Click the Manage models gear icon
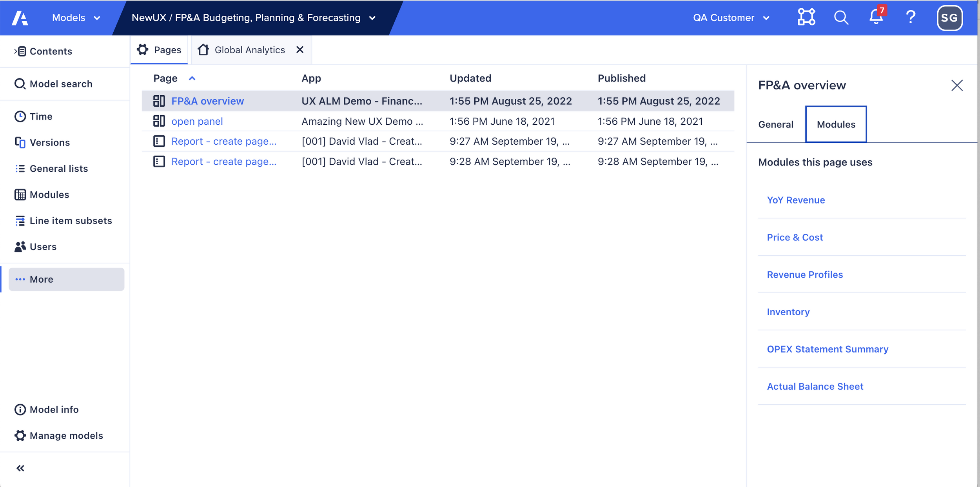 click(x=20, y=436)
